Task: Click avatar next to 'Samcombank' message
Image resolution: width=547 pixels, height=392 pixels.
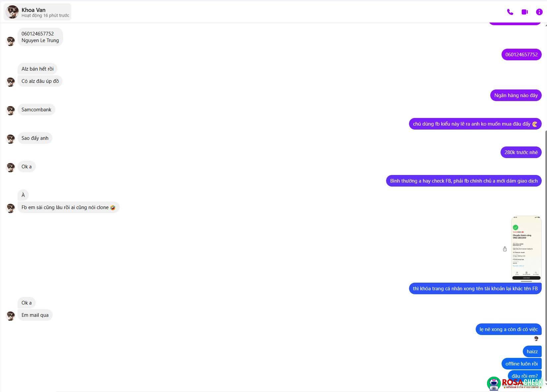Action: (x=11, y=110)
